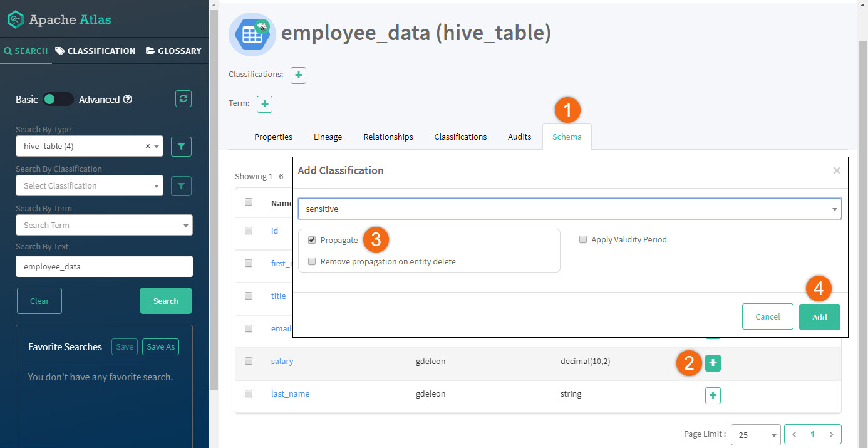
Task: Enable Remove propagation on entity delete
Action: (x=312, y=262)
